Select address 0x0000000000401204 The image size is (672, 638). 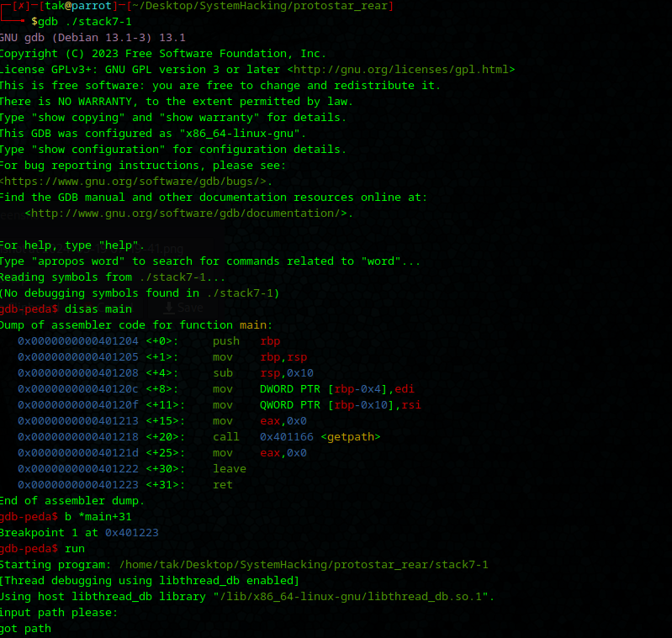(78, 340)
